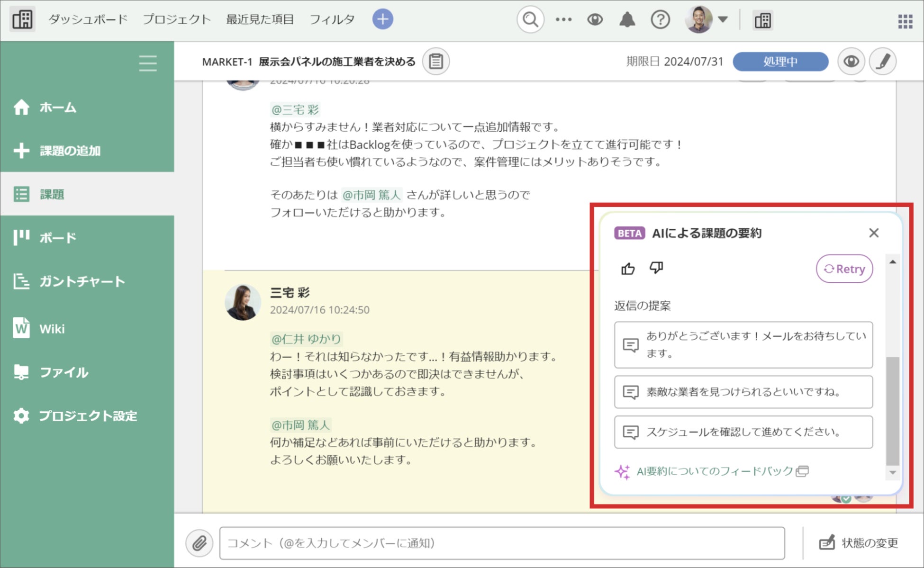This screenshot has width=924, height=568.
Task: Click the AI summary panel scrollbar thumb
Action: [892, 410]
